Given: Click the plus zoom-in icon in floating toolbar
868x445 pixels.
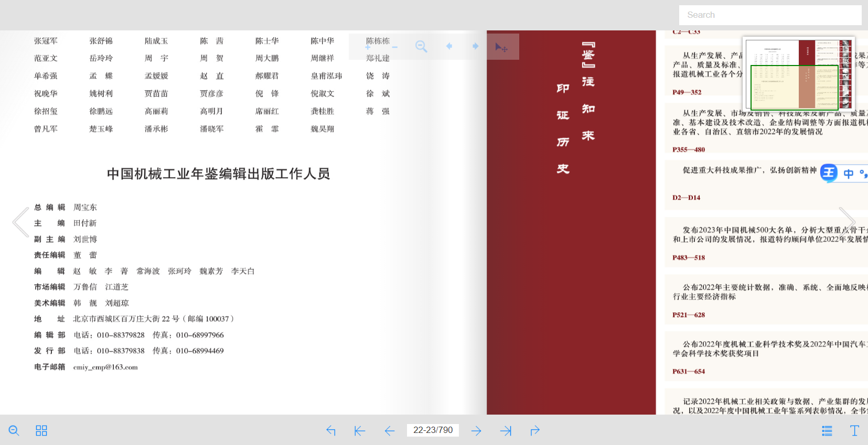Looking at the screenshot, I should (368, 47).
